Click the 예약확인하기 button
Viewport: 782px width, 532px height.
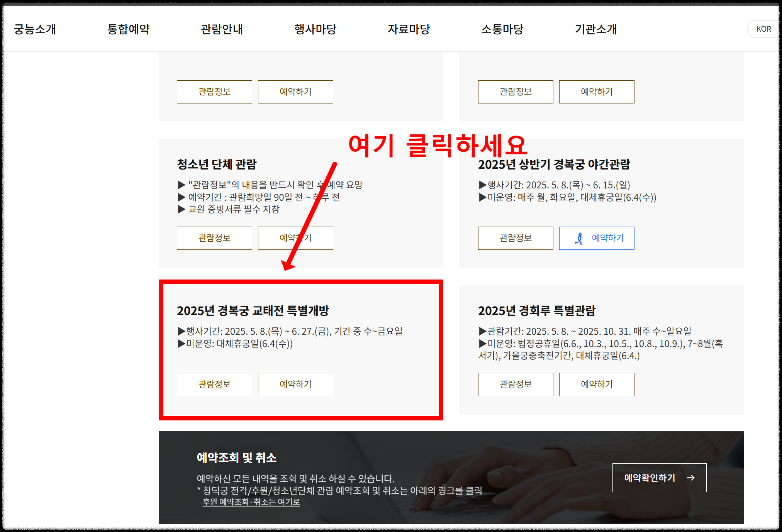click(x=659, y=478)
